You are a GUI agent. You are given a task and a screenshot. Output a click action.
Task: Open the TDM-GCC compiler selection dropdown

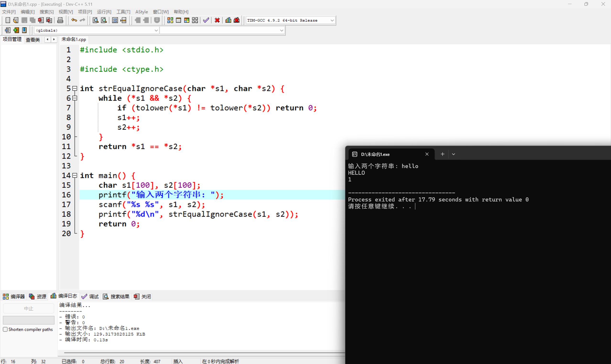pyautogui.click(x=332, y=20)
